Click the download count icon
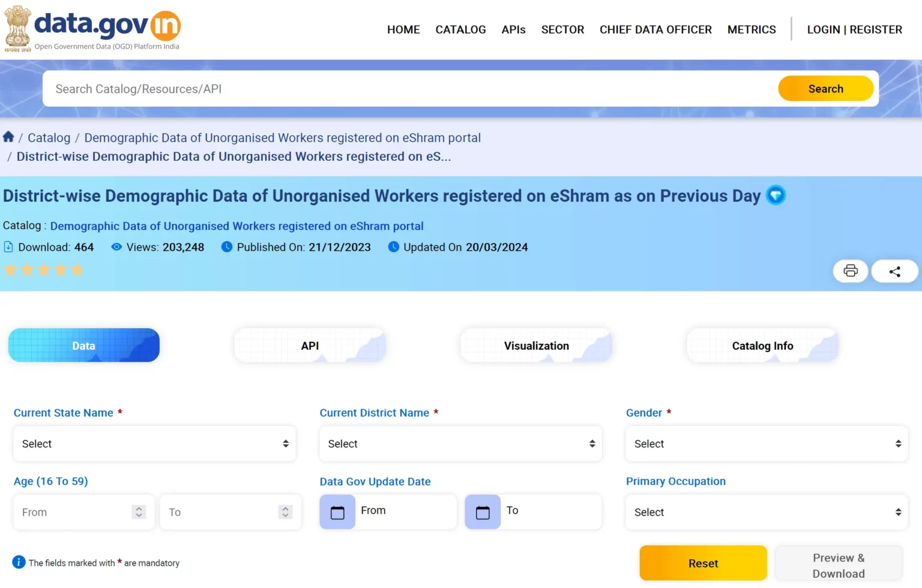 (x=8, y=247)
